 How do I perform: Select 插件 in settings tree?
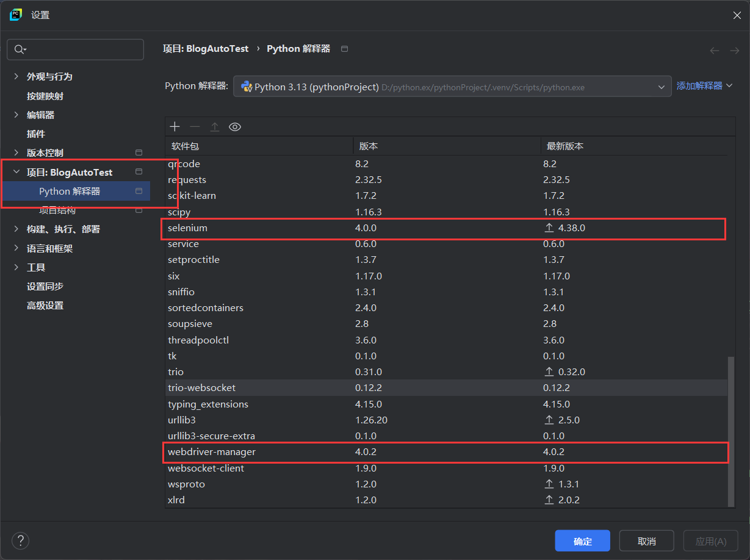[36, 134]
